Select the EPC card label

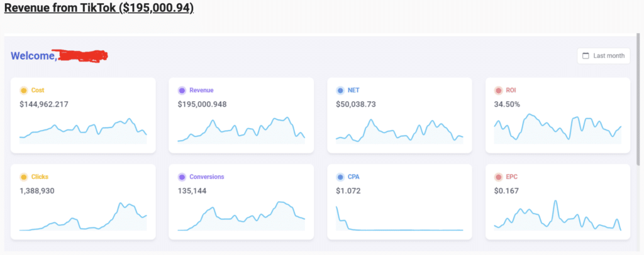511,177
